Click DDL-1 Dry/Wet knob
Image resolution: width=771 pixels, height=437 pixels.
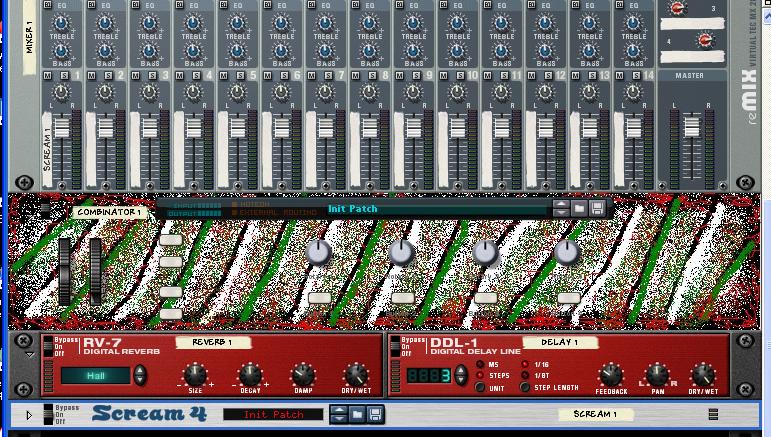[703, 376]
